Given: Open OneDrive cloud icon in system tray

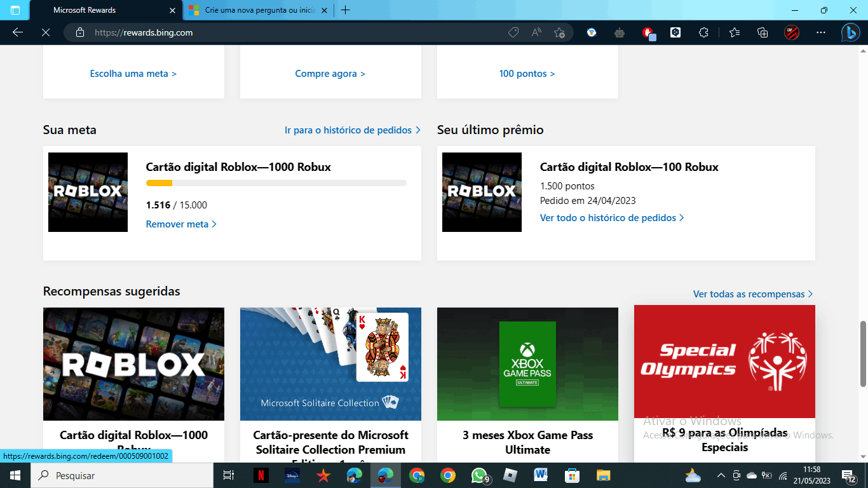Looking at the screenshot, I should tap(752, 475).
